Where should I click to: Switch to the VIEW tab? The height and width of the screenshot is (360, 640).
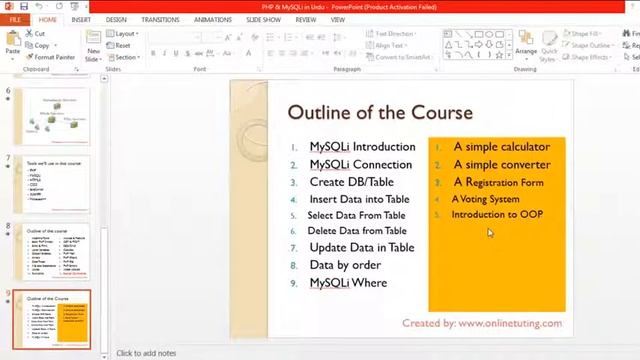pos(338,20)
